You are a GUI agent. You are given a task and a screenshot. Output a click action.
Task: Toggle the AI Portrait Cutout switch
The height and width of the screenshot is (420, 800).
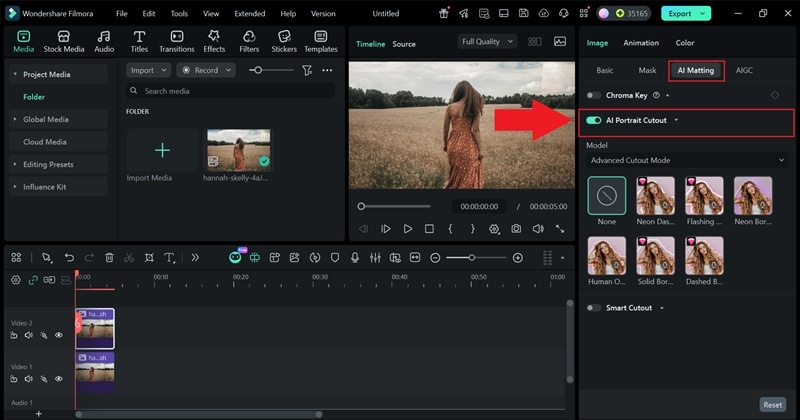(593, 120)
